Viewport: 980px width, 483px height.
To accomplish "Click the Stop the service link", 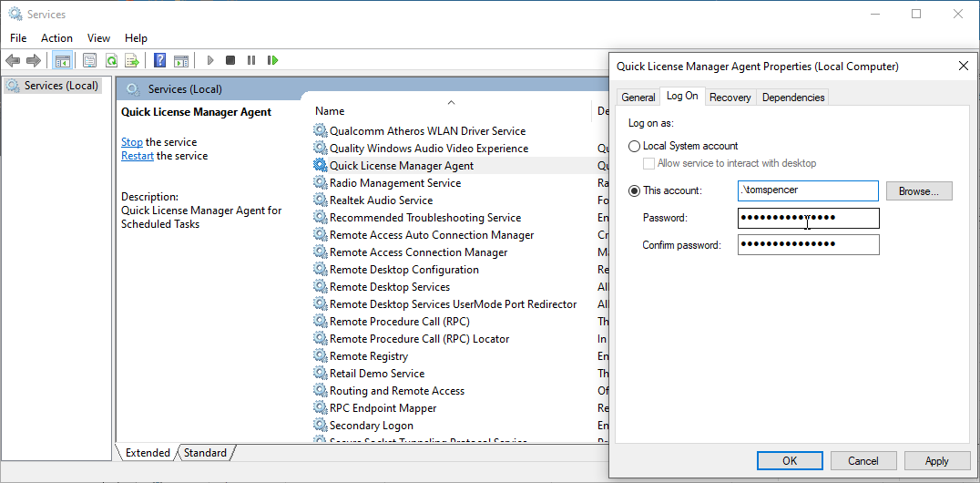I will pos(132,142).
